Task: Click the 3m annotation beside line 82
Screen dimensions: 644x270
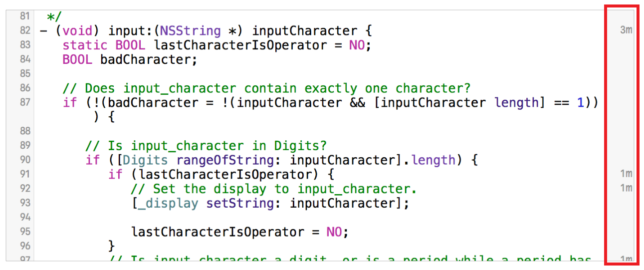Action: pos(626,30)
